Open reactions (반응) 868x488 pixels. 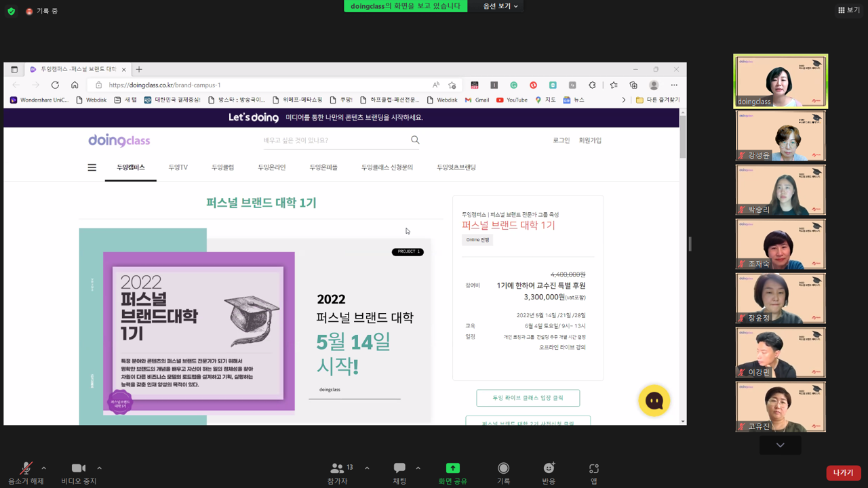click(x=549, y=472)
